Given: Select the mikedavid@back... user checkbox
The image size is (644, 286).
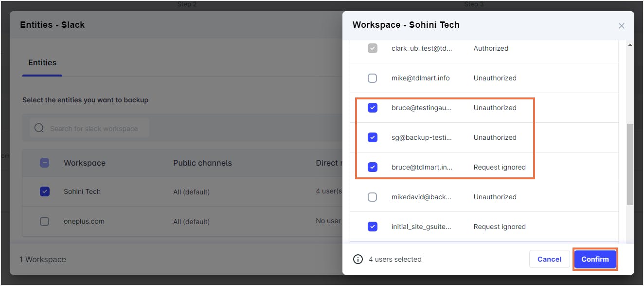Looking at the screenshot, I should (373, 197).
